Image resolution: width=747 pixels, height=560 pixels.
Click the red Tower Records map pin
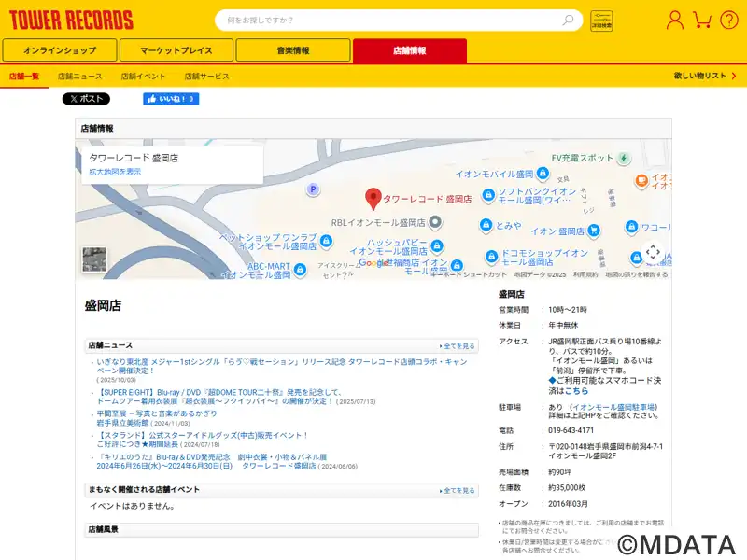point(373,199)
